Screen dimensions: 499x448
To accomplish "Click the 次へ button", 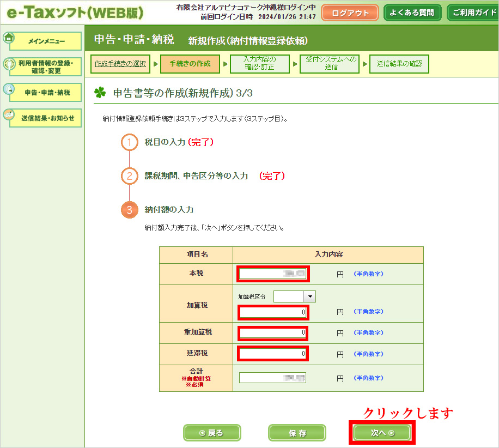I will coord(382,433).
